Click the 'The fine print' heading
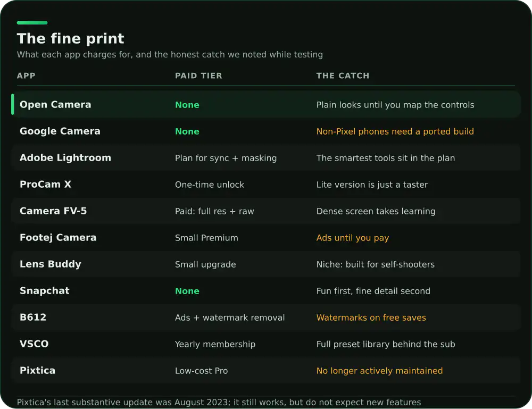 [71, 39]
